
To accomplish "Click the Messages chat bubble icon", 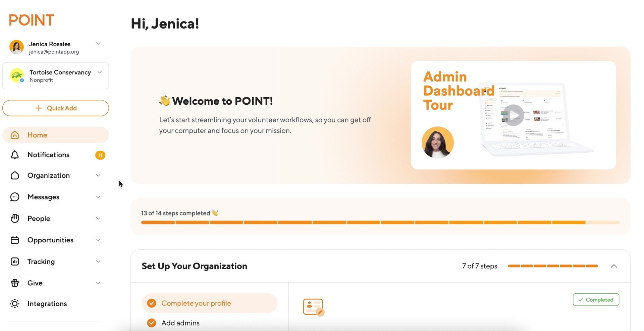I will 15,197.
